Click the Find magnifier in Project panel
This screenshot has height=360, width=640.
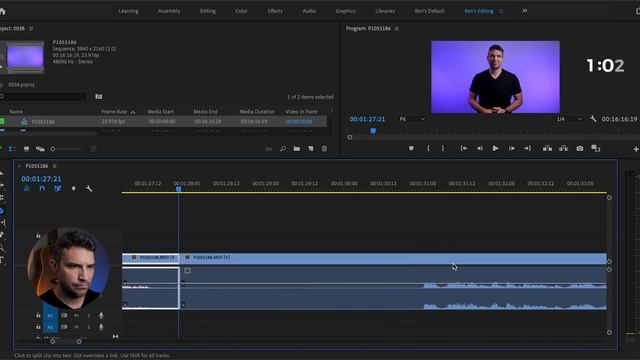click(x=283, y=149)
